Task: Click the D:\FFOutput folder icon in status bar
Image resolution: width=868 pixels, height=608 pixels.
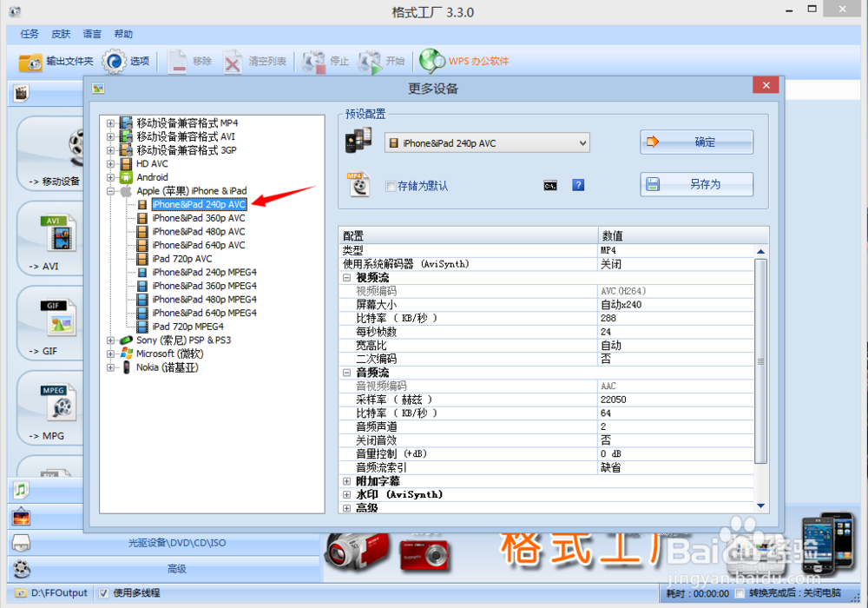Action: tap(21, 593)
